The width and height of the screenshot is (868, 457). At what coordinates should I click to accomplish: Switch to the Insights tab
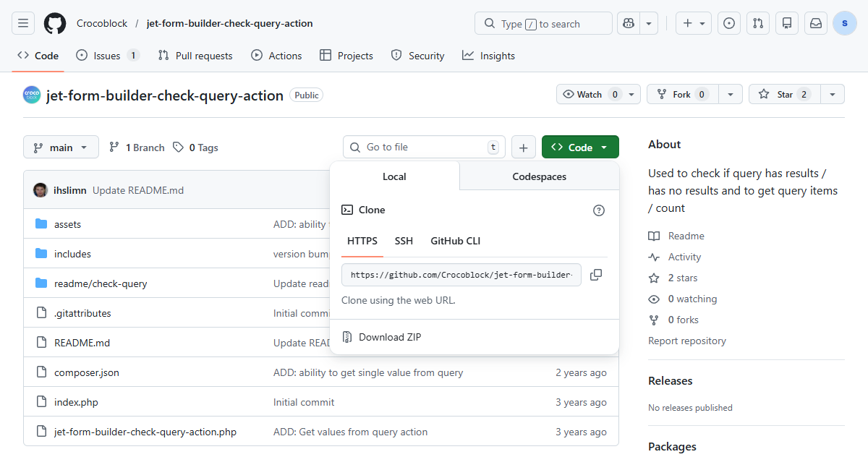pyautogui.click(x=489, y=56)
